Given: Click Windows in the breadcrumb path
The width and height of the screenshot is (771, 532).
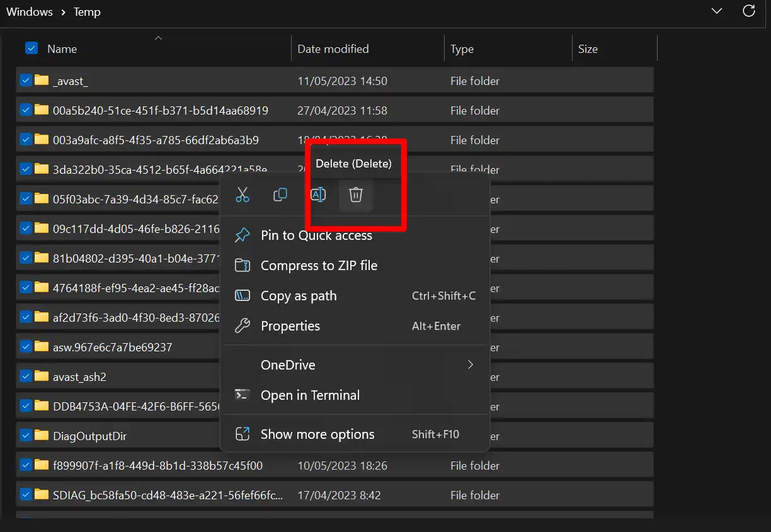Looking at the screenshot, I should pos(30,12).
